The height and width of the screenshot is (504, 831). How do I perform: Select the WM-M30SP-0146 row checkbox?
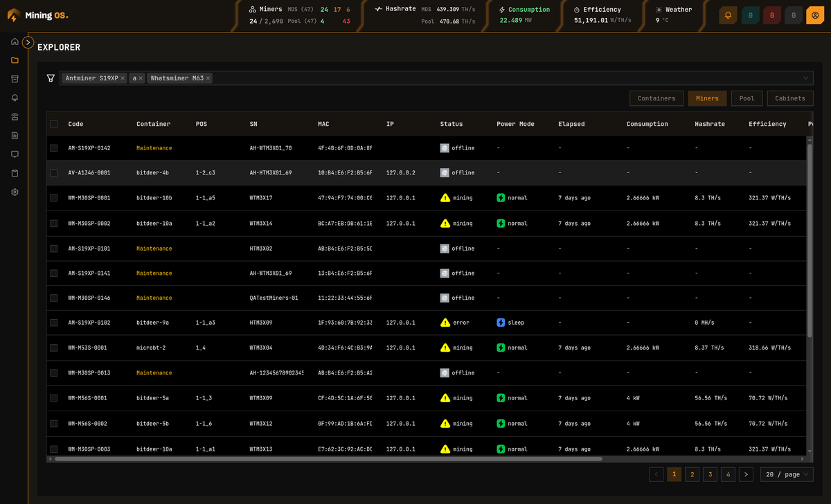(54, 298)
